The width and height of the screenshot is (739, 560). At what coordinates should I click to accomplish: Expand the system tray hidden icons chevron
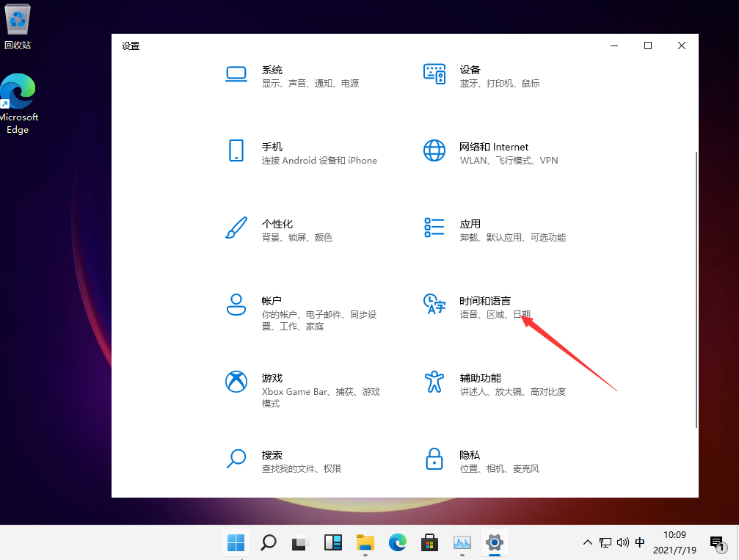(587, 543)
